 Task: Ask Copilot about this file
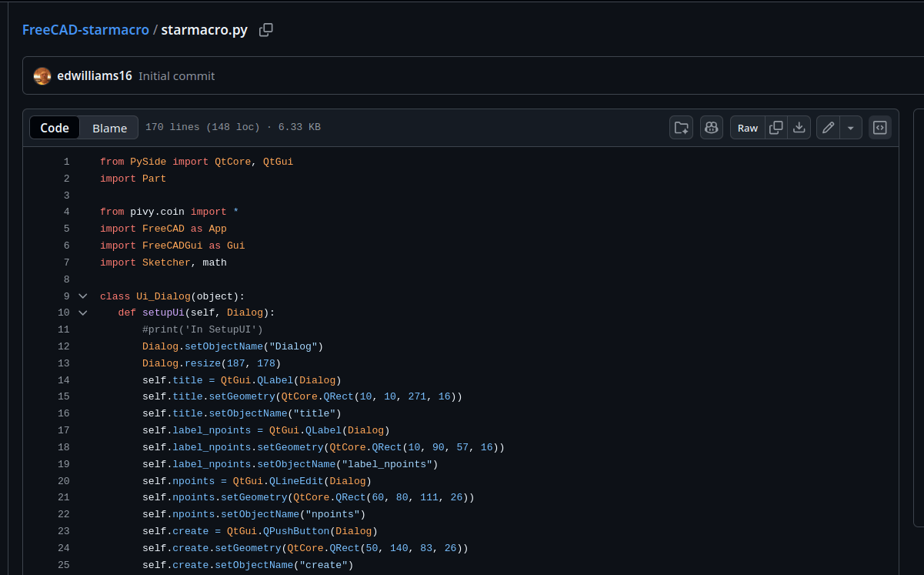(711, 127)
